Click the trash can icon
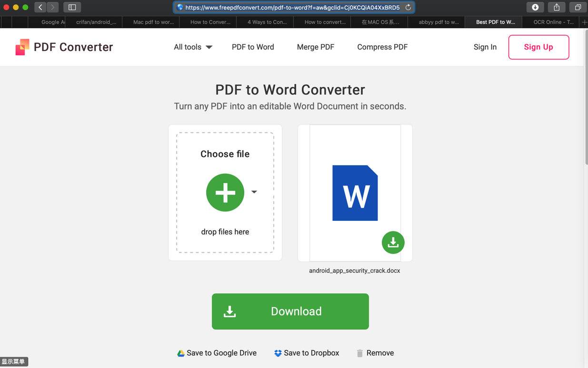Viewport: 588px width, 368px height. 360,353
